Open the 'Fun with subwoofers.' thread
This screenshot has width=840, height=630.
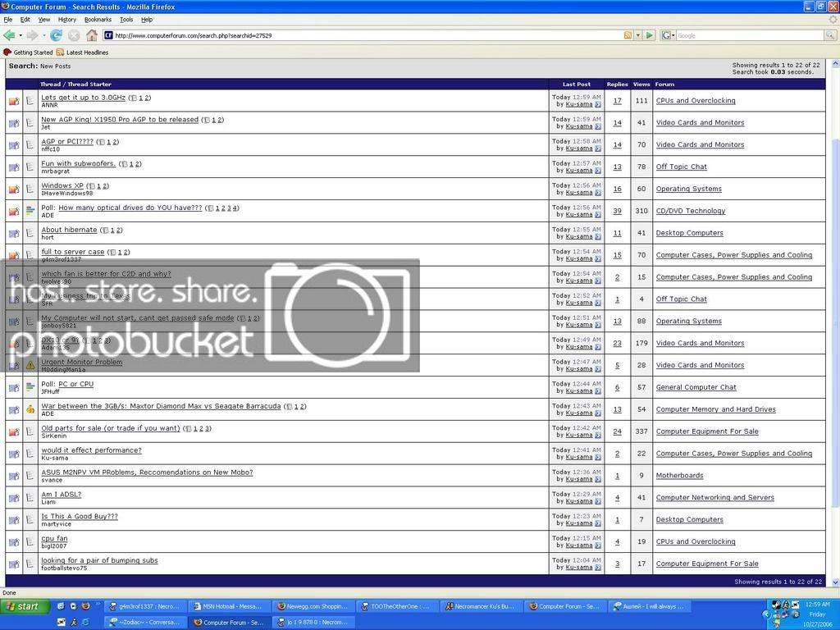click(78, 163)
